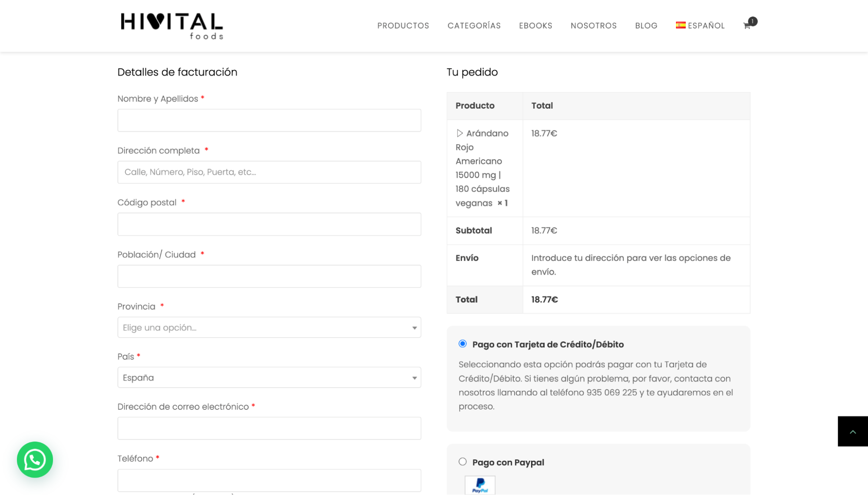Click the Tu pedido heading
Screen dimensions: 868x495
[x=472, y=72]
